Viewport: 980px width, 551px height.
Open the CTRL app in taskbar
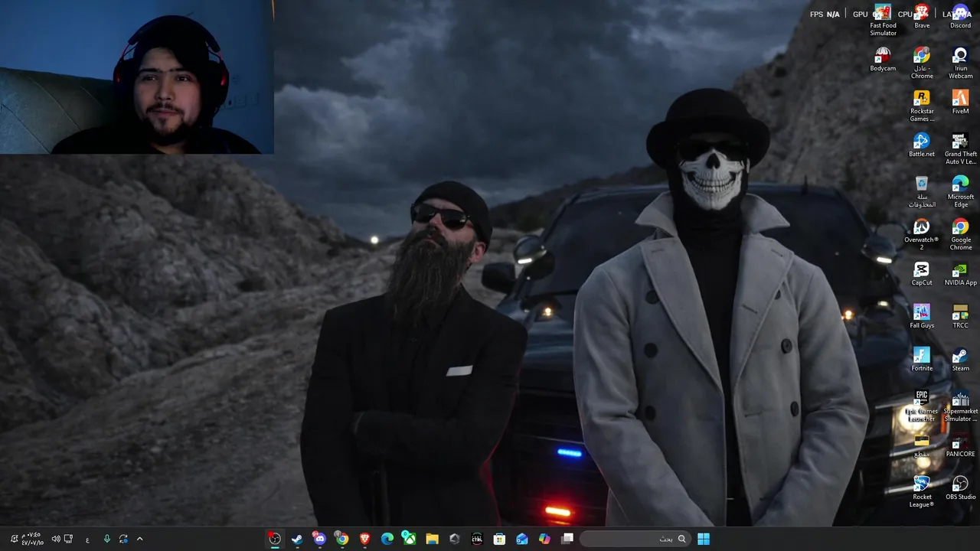point(477,539)
